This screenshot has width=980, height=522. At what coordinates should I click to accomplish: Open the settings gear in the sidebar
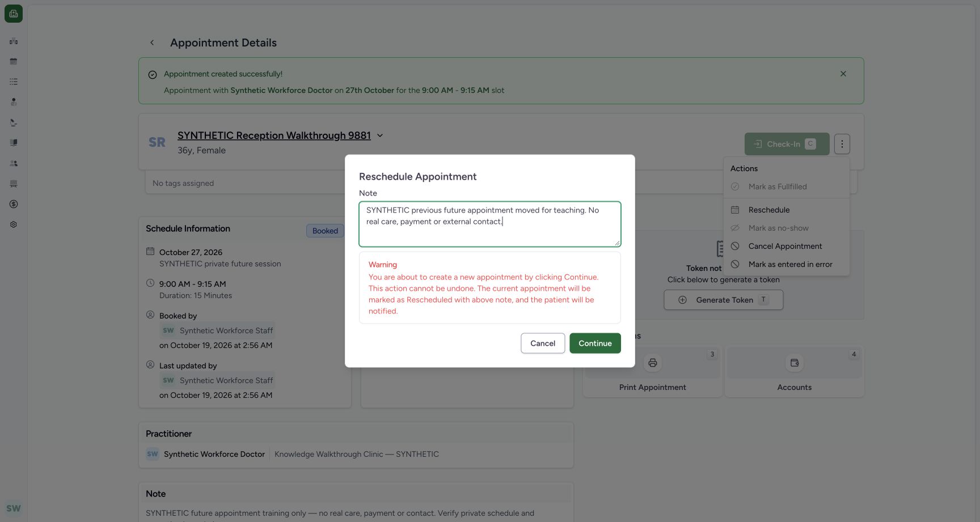14,224
